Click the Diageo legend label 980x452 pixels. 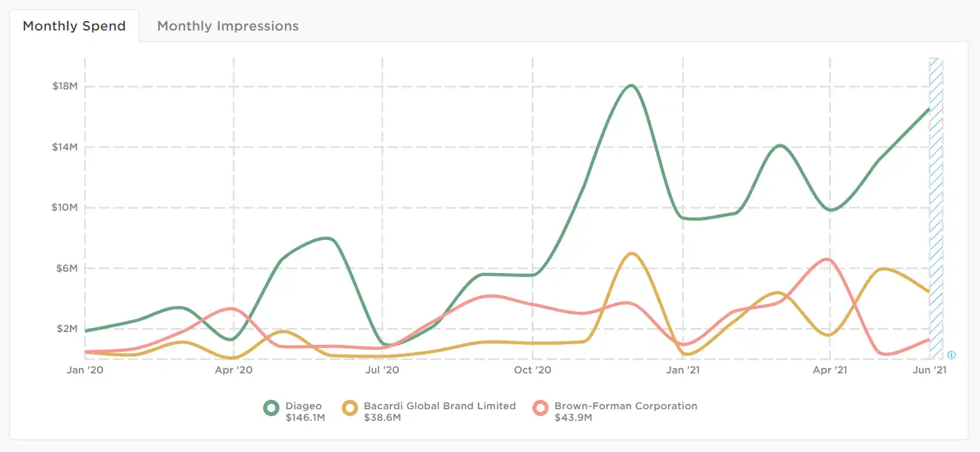coord(303,406)
